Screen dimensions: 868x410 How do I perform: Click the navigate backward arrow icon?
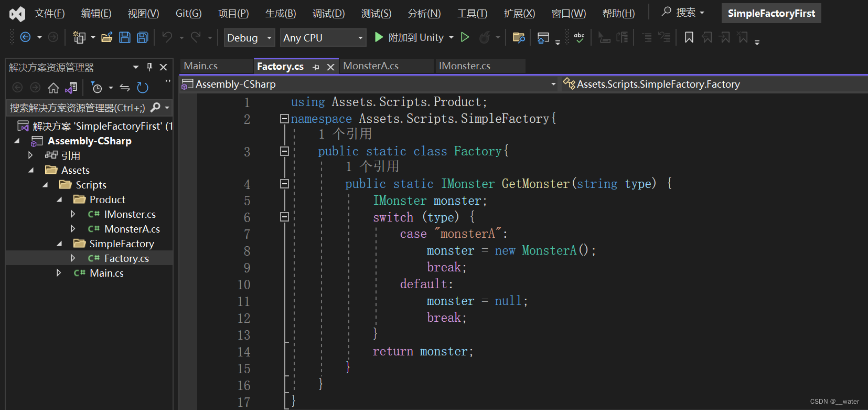tap(25, 37)
